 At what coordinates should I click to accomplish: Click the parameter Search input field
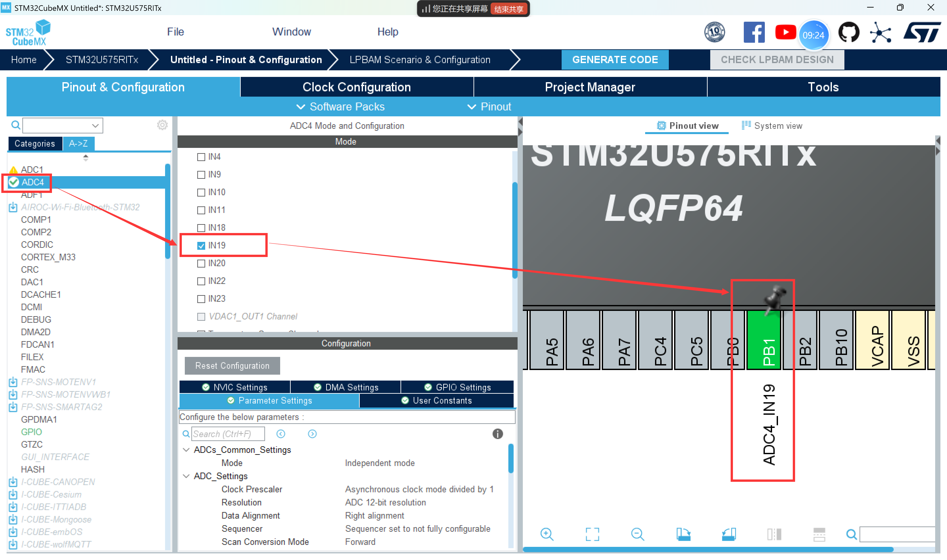tap(228, 434)
